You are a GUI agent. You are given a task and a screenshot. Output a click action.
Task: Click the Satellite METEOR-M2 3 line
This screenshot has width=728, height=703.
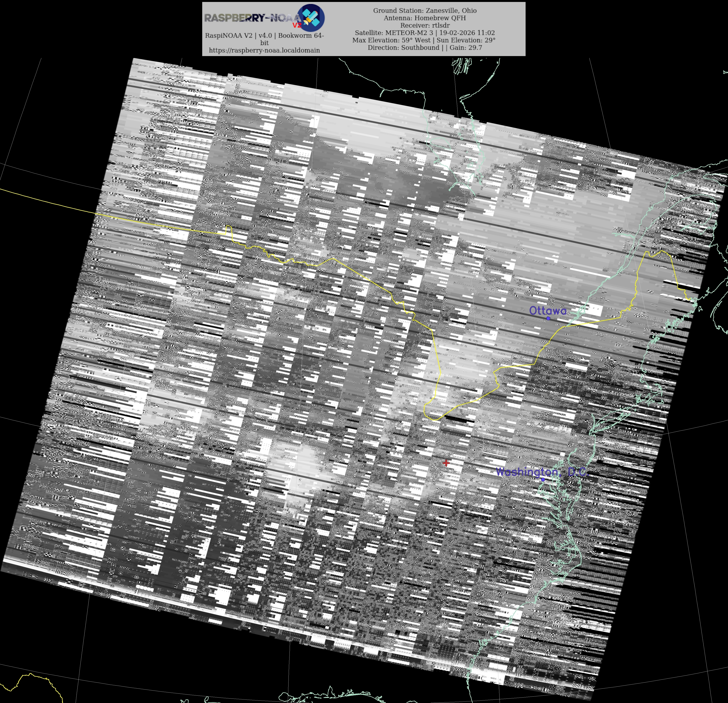coord(424,33)
